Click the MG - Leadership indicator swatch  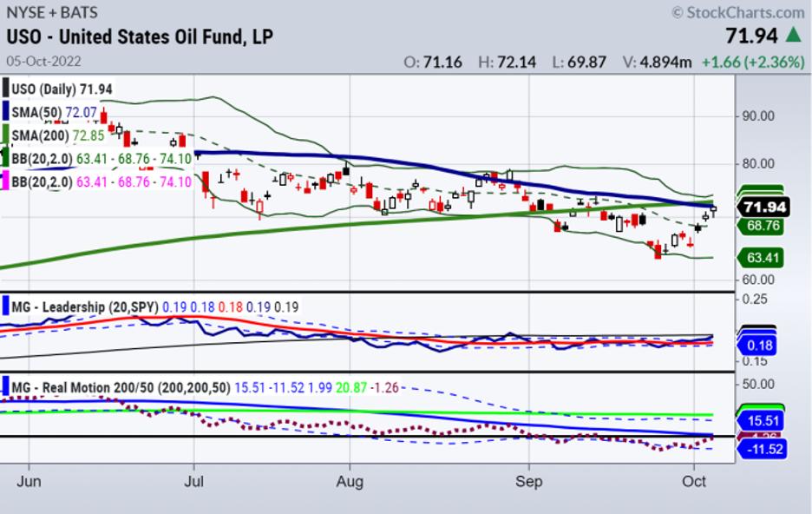click(x=4, y=306)
